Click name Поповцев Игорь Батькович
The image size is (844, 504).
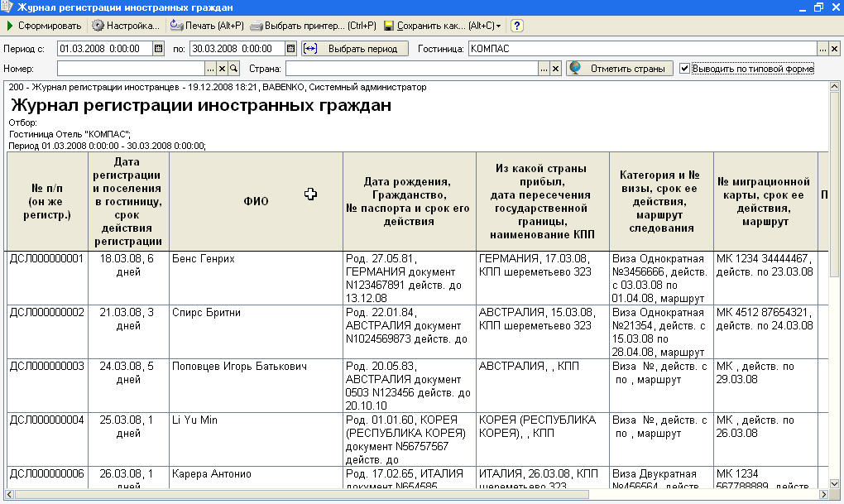(x=239, y=366)
